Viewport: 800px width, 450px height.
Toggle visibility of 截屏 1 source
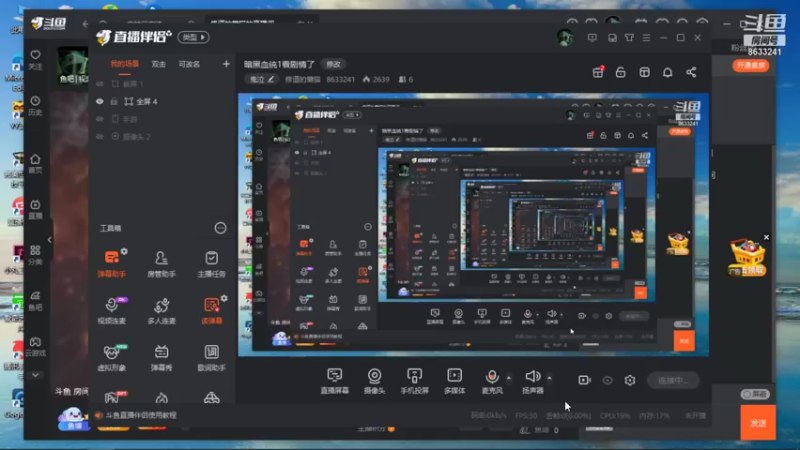coord(99,84)
